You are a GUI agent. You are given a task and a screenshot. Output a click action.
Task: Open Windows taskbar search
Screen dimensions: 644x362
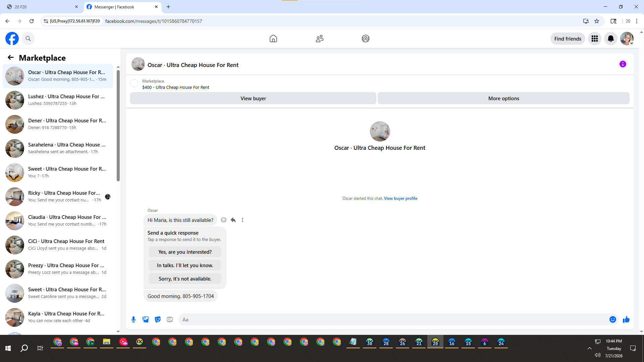coord(24,348)
